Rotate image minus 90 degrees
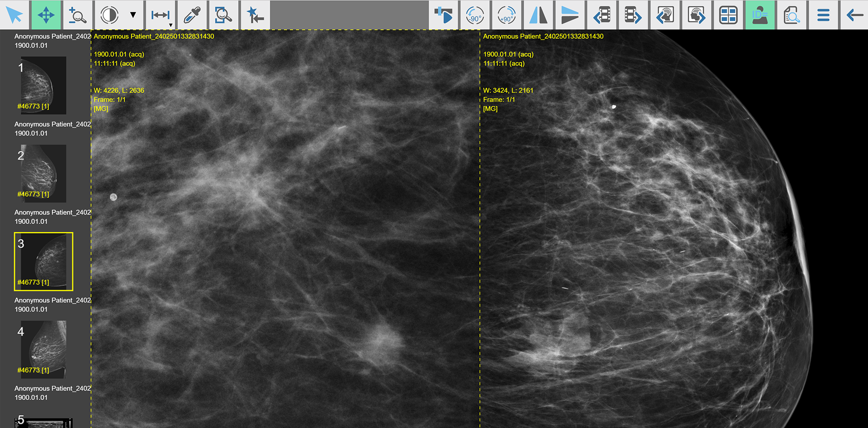Image resolution: width=868 pixels, height=428 pixels. click(475, 15)
